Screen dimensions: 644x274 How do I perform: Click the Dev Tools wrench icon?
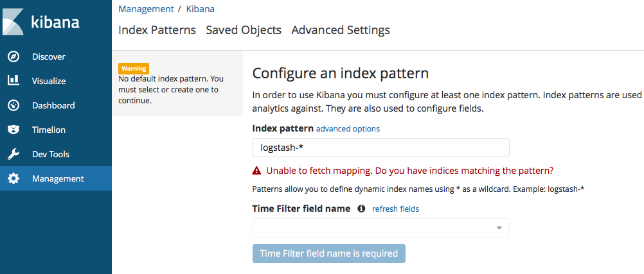click(13, 154)
